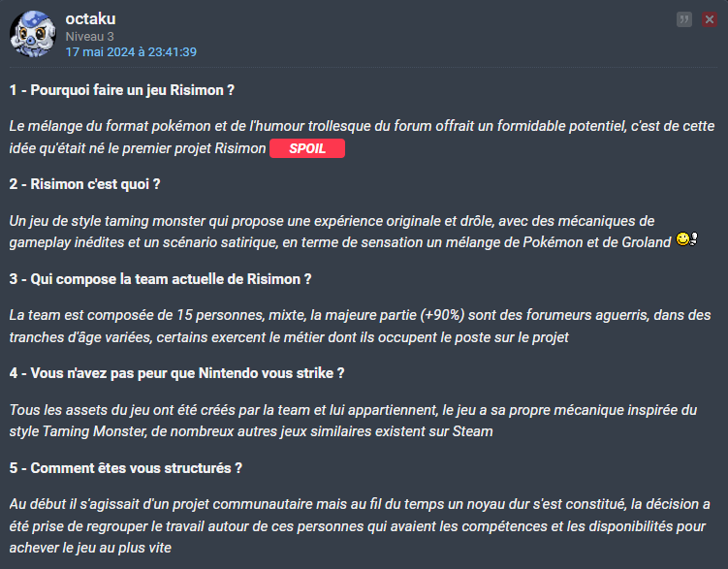Click the word "Steam" ending the fourth answer
Screen dimensions: 728x569
tap(472, 430)
